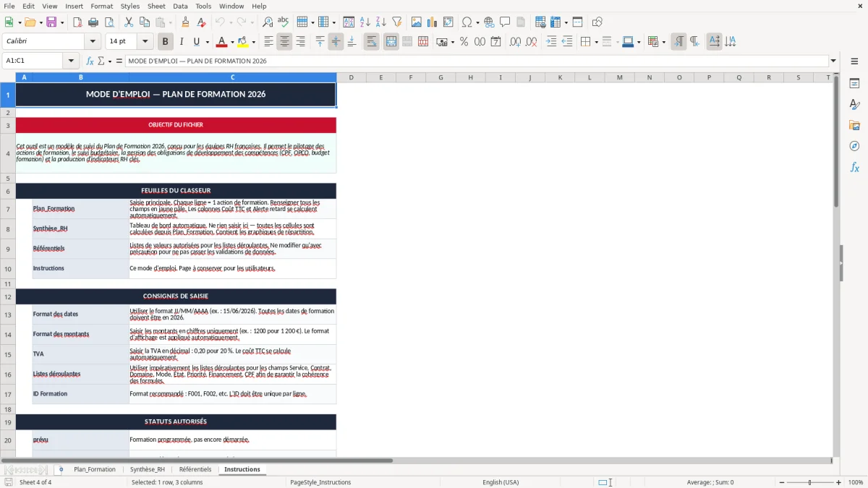The image size is (868, 488).
Task: Open Find and Replace
Action: coord(268,22)
